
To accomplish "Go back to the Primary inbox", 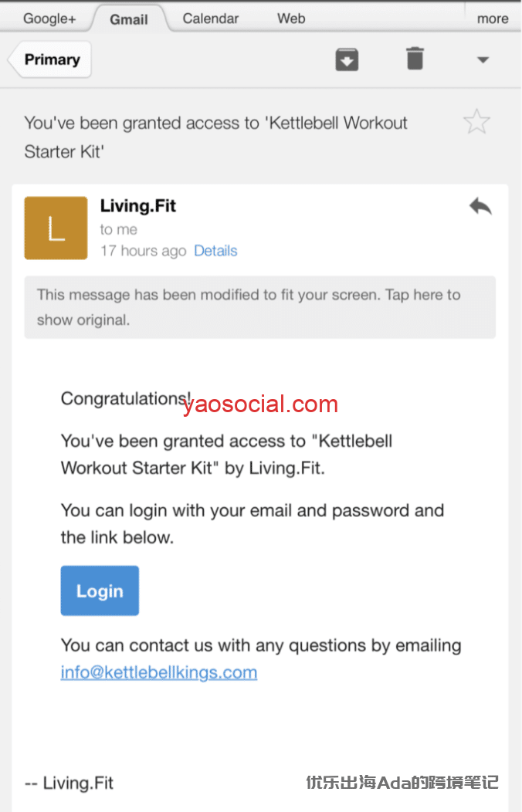I will (51, 59).
